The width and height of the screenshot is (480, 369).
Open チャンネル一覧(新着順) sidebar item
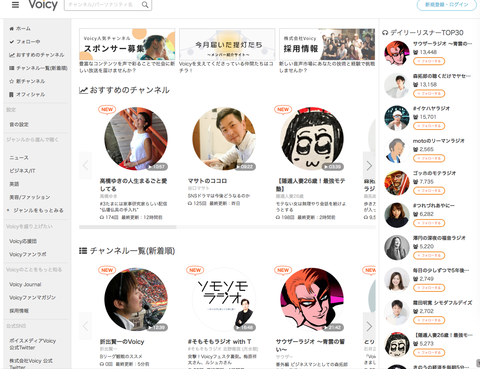(x=38, y=68)
